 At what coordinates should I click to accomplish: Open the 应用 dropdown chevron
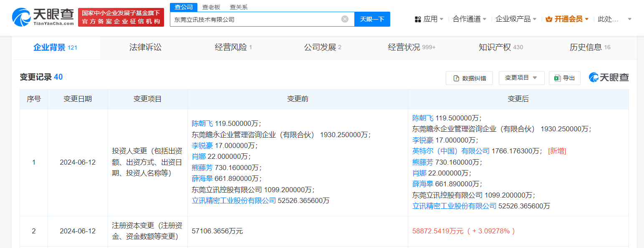click(441, 19)
